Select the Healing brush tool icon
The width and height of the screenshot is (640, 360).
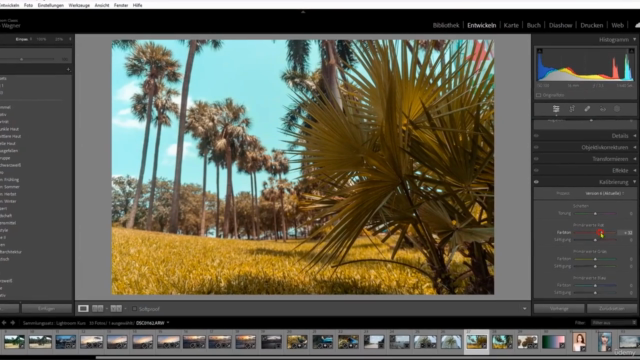[587, 109]
